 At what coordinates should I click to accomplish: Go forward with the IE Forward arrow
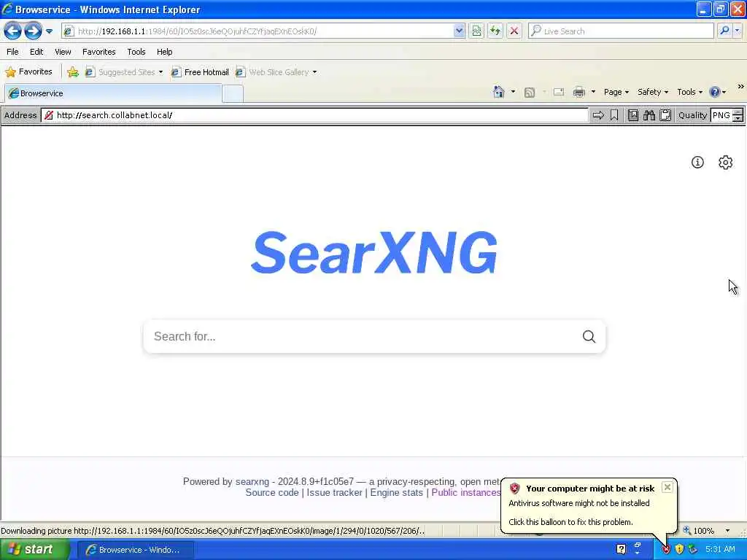point(33,31)
